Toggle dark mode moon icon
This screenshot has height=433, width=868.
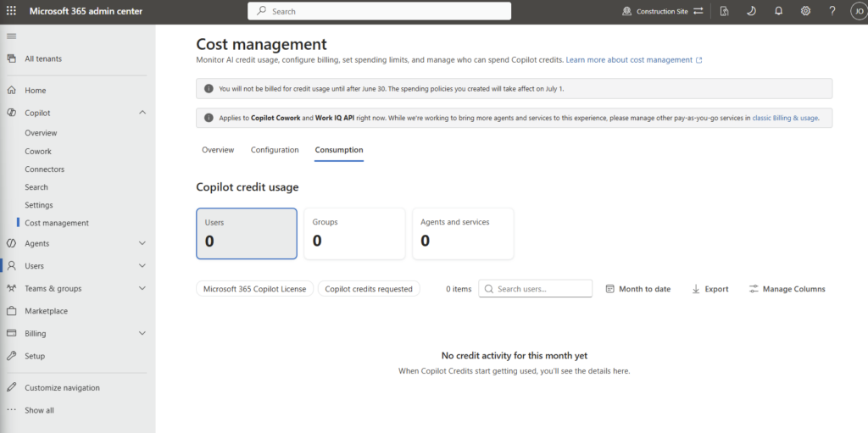pos(751,11)
